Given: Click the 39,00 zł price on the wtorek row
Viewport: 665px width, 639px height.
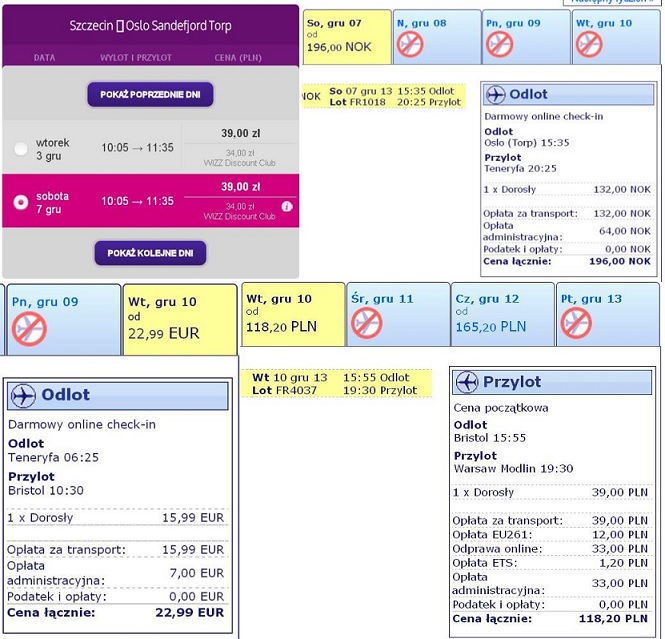Looking at the screenshot, I should (240, 133).
